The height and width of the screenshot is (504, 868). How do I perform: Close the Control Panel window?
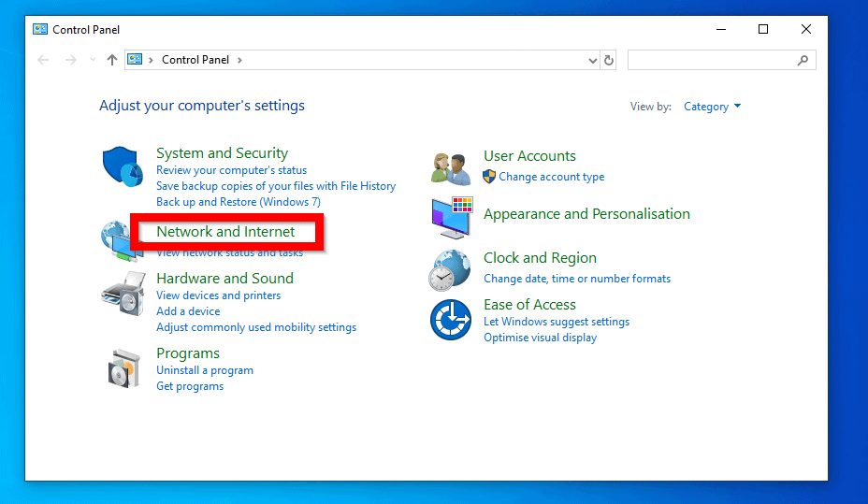click(x=806, y=29)
